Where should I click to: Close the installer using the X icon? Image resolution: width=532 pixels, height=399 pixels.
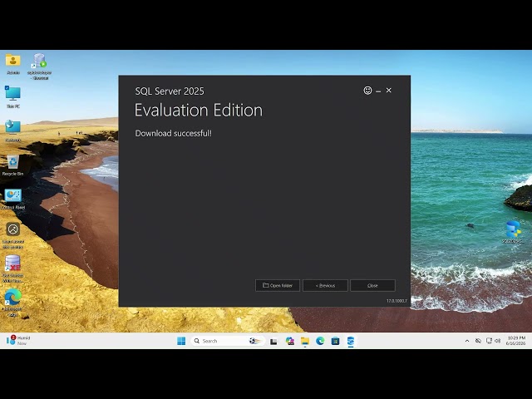[x=389, y=91]
